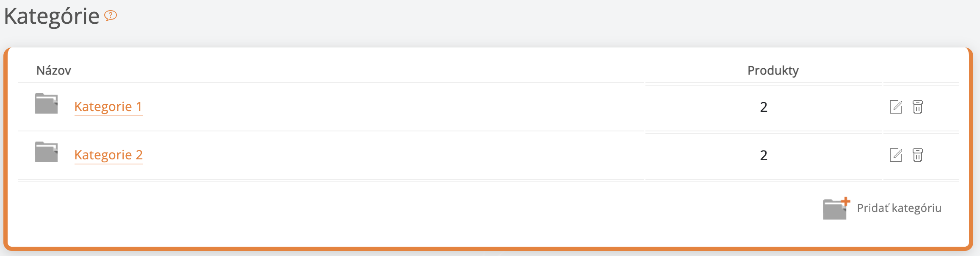Click the Kategórie page heading

(x=52, y=16)
